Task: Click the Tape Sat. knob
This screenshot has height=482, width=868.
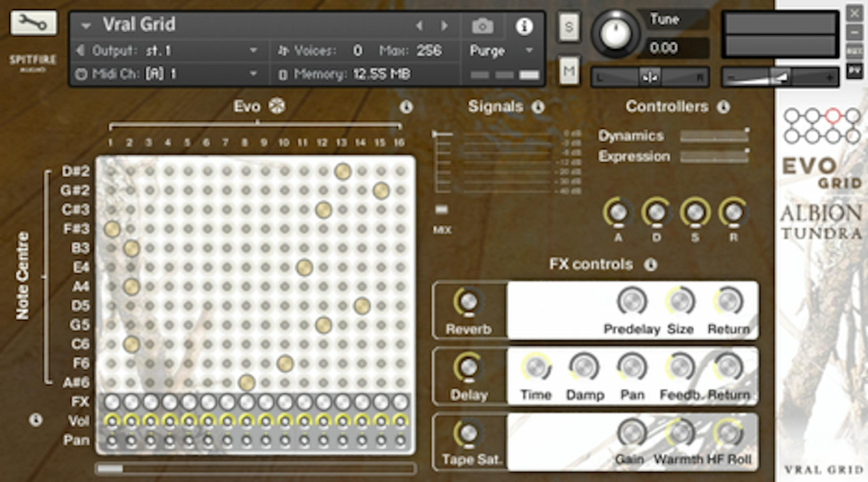Action: click(469, 433)
